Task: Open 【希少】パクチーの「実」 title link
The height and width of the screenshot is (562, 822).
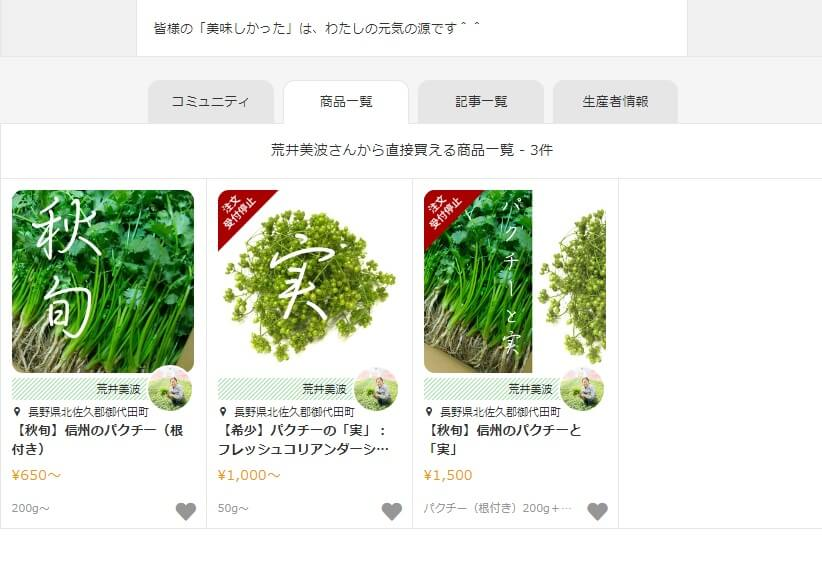Action: pos(304,440)
